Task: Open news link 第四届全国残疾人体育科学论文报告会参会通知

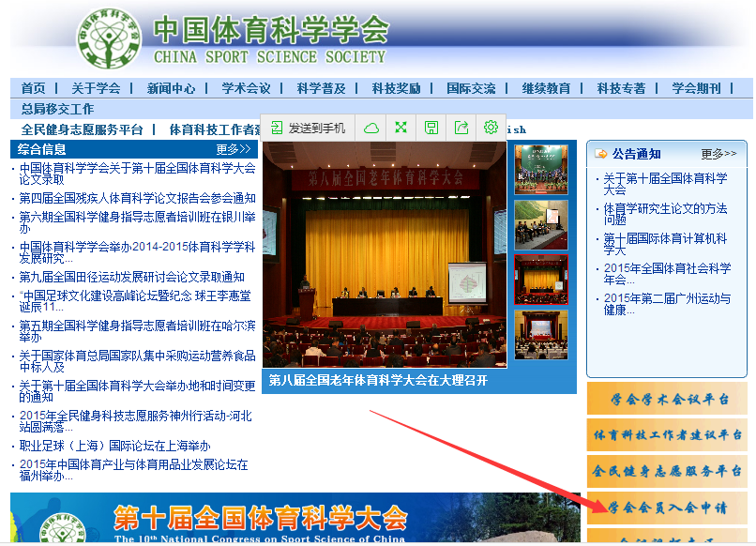Action: tap(137, 198)
